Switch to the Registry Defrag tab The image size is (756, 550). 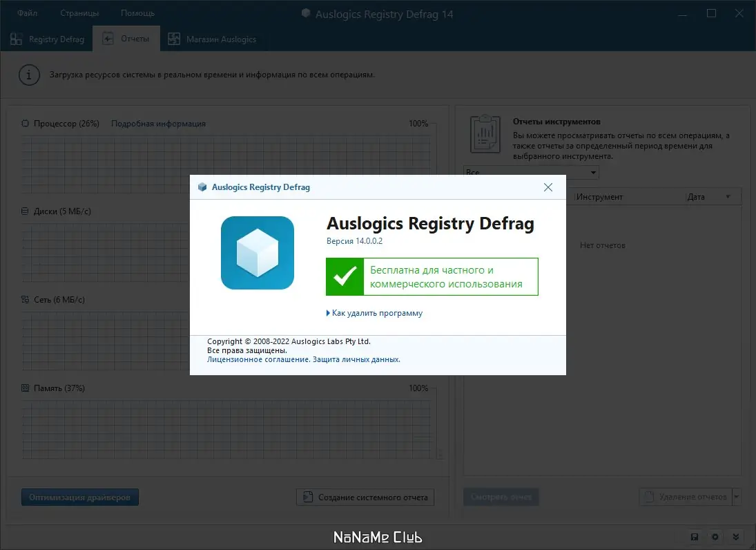click(x=47, y=39)
